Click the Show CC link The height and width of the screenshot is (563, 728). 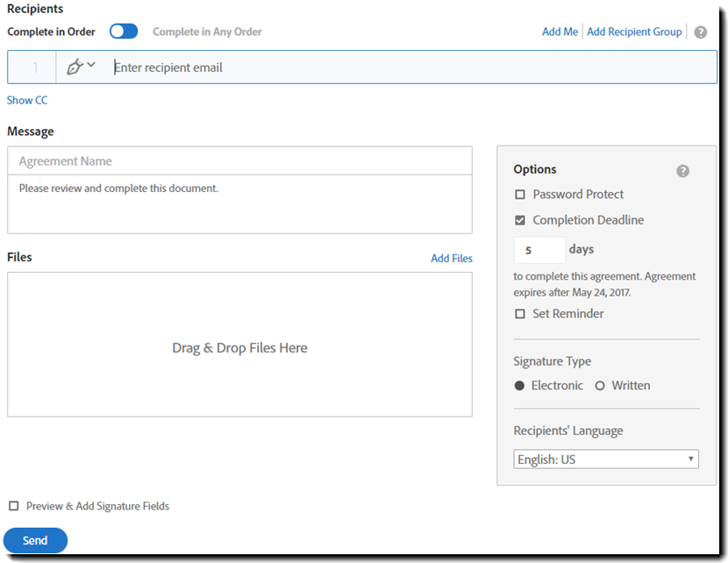point(27,101)
